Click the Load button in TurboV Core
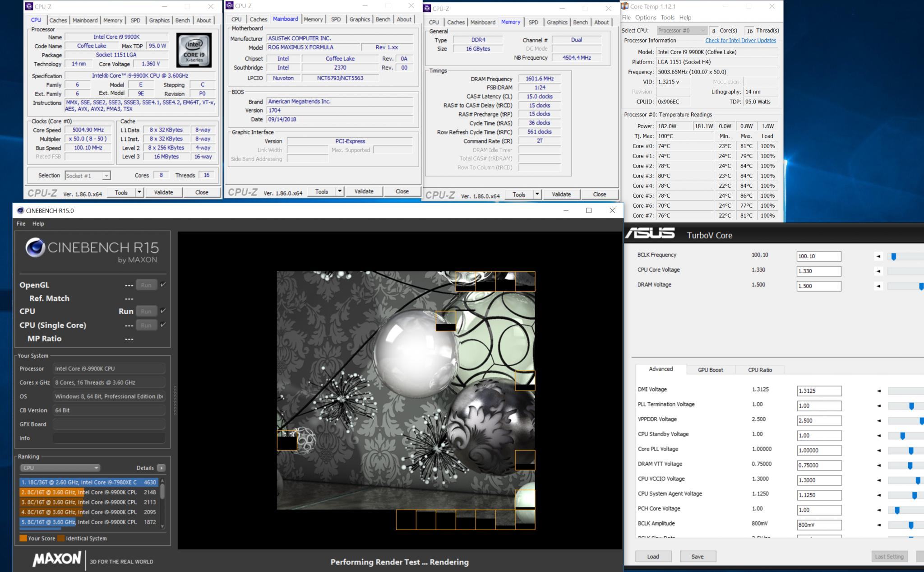Screen dimensions: 924x572 (x=653, y=557)
